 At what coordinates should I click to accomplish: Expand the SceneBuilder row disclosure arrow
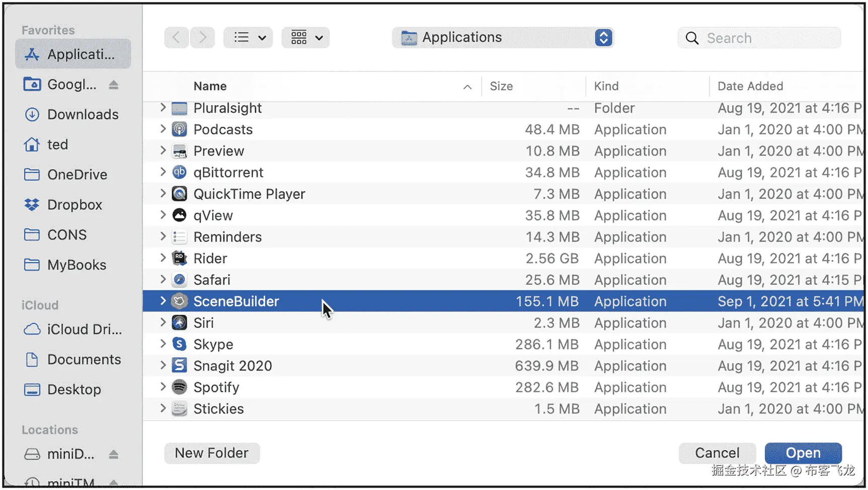[163, 301]
